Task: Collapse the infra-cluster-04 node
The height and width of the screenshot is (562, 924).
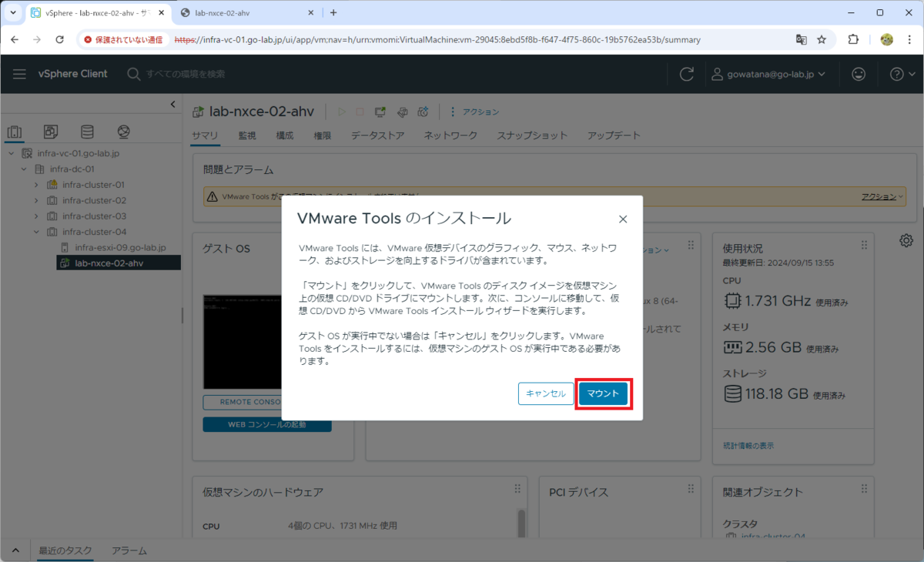Action: [x=36, y=232]
